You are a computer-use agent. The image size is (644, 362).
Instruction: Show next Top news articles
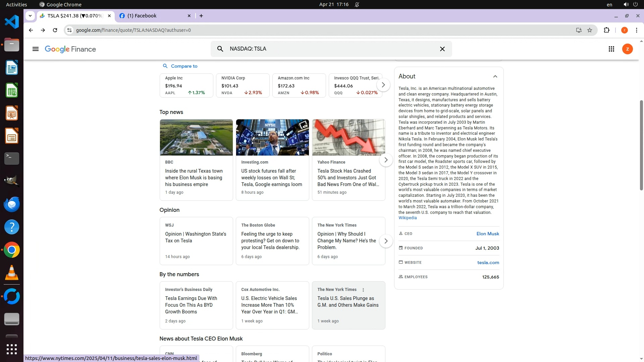(x=386, y=160)
